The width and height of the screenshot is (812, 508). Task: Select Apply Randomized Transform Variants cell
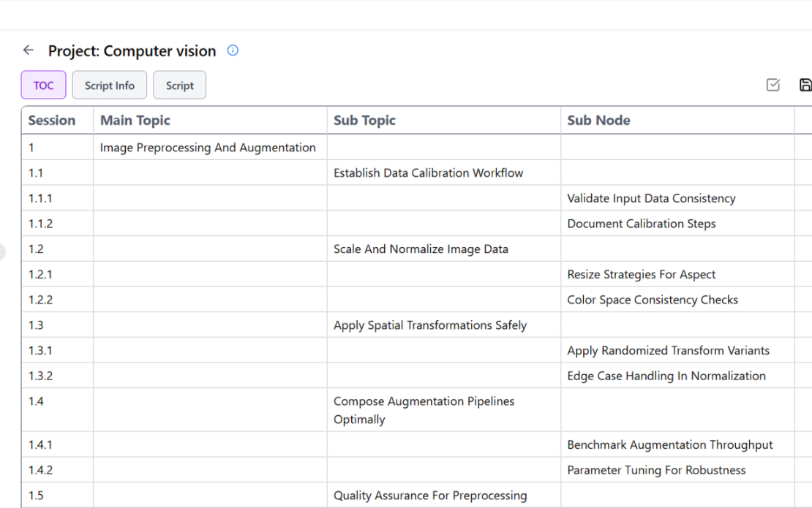coord(677,350)
